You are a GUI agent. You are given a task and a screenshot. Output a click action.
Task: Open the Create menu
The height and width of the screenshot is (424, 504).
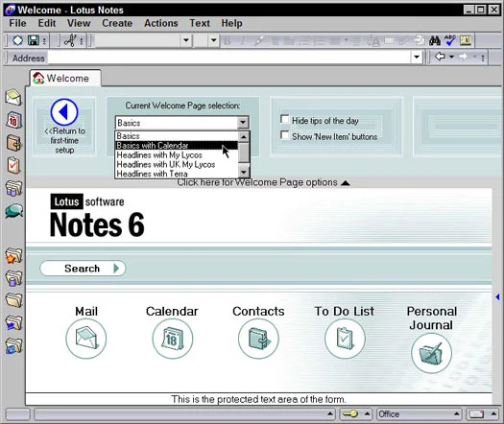coord(117,23)
